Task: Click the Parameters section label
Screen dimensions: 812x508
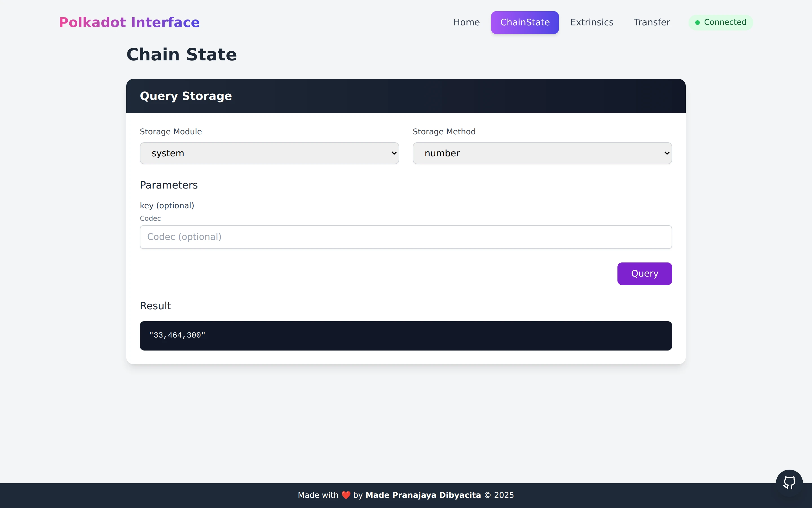Action: coord(169,185)
